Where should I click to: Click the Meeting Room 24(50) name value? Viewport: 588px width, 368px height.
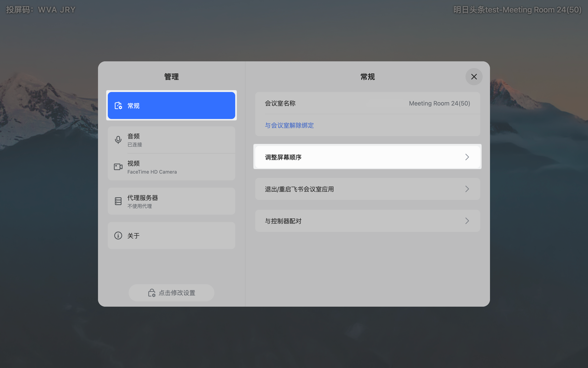click(439, 103)
